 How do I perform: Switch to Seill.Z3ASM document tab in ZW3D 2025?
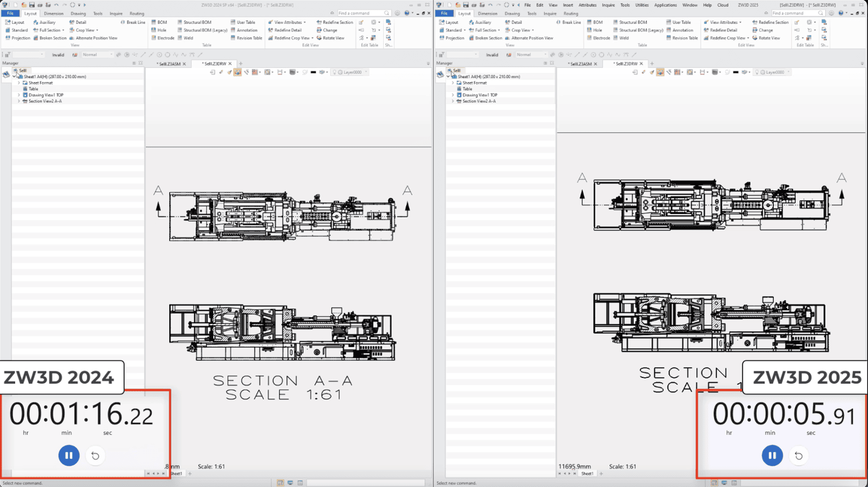coord(581,64)
